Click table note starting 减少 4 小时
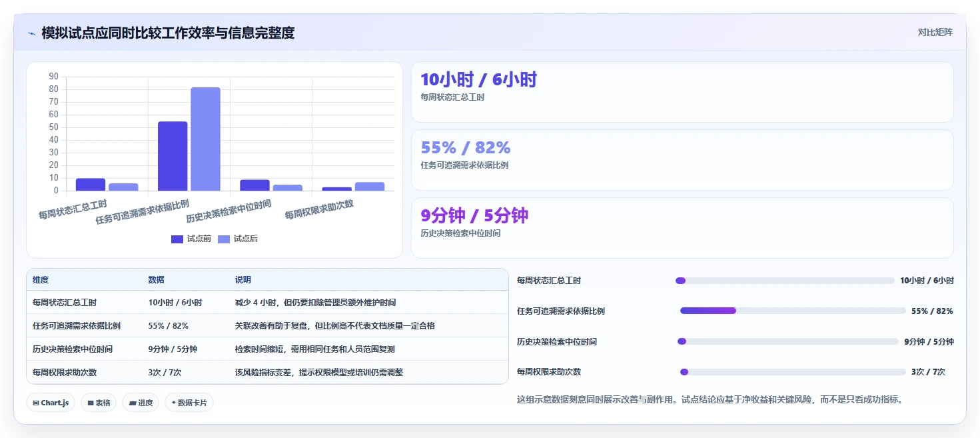Viewport: 980px width, 438px height. 315,302
